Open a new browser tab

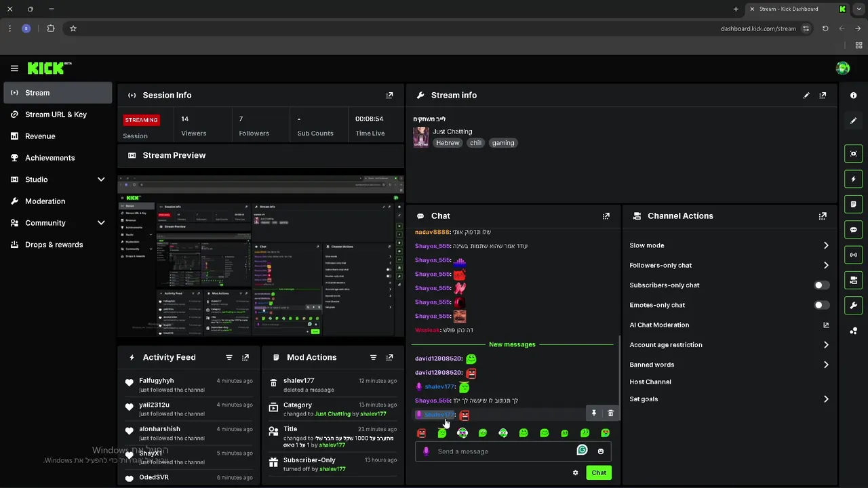click(x=736, y=9)
